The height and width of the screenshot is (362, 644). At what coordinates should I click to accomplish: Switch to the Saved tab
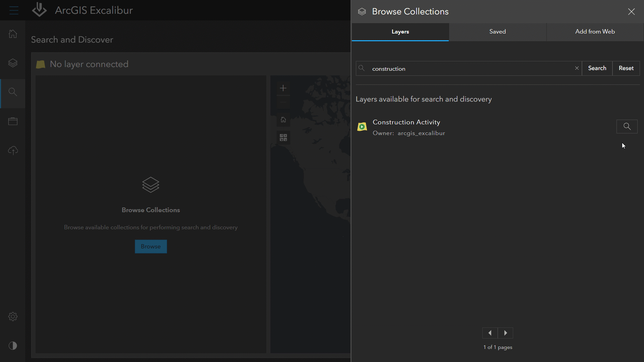(x=497, y=32)
